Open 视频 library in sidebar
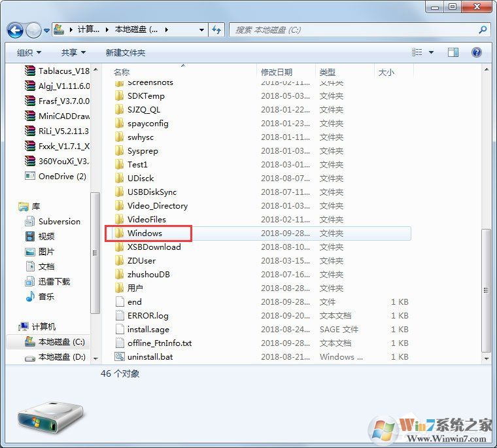497x448 pixels. pos(40,236)
